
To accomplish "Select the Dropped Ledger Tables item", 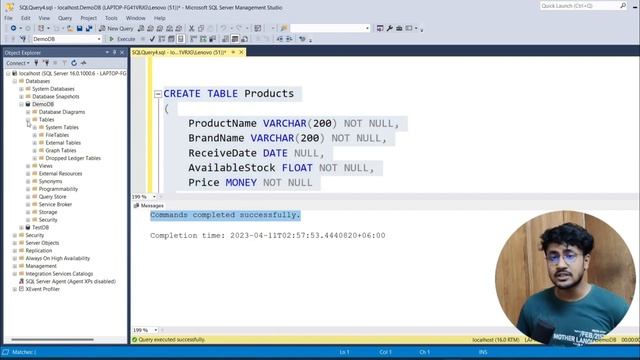I will pos(73,158).
